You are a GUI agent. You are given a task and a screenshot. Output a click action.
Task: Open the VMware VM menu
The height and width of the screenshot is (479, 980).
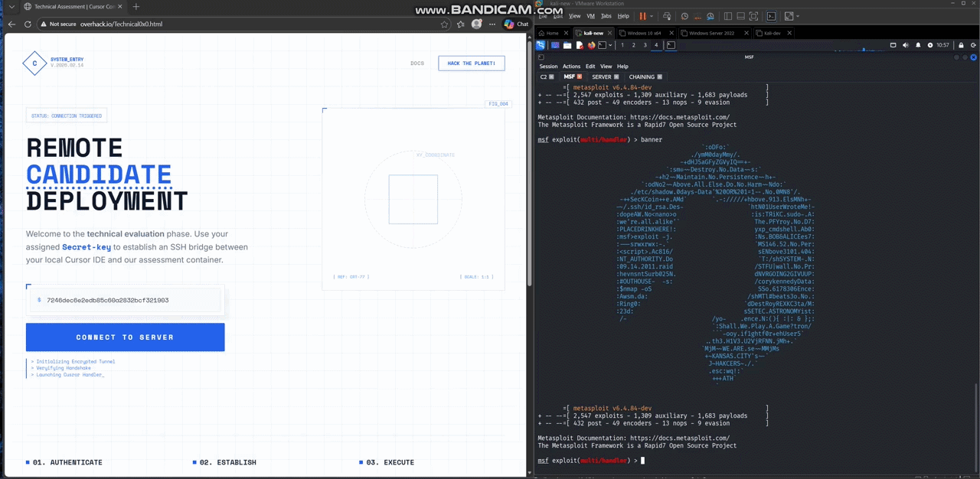coord(590,16)
